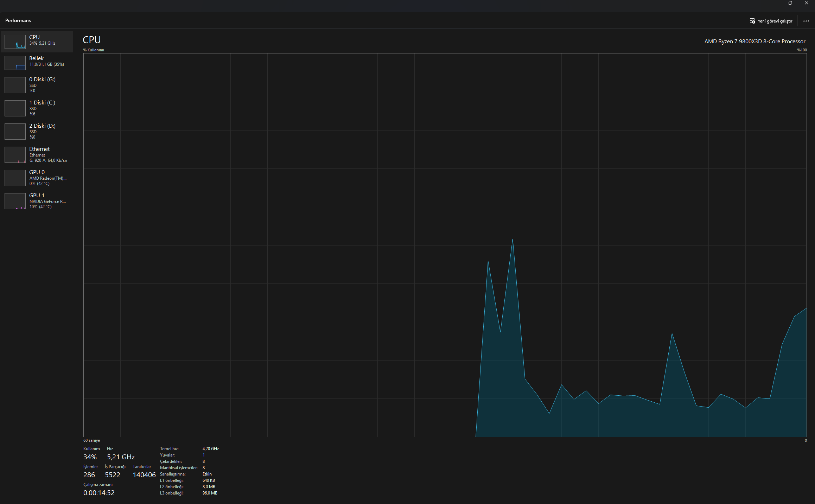Click the 140406 Tanıtıcılar count

(144, 475)
